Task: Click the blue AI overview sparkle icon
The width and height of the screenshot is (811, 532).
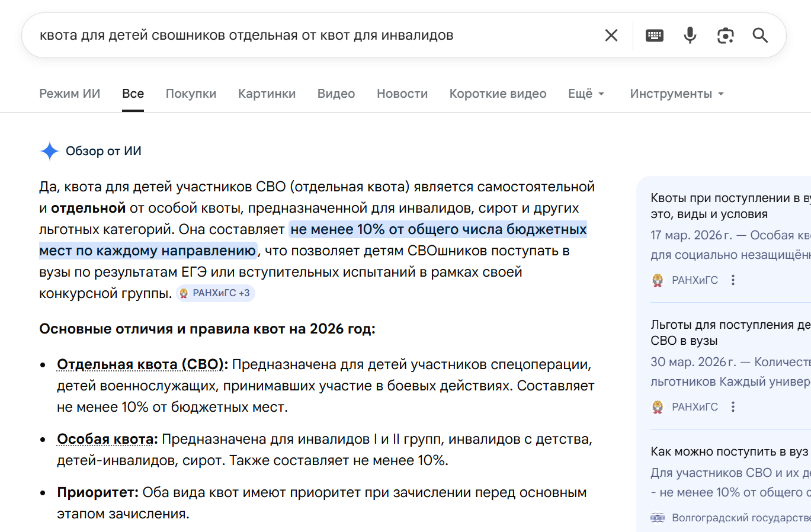Action: point(50,151)
